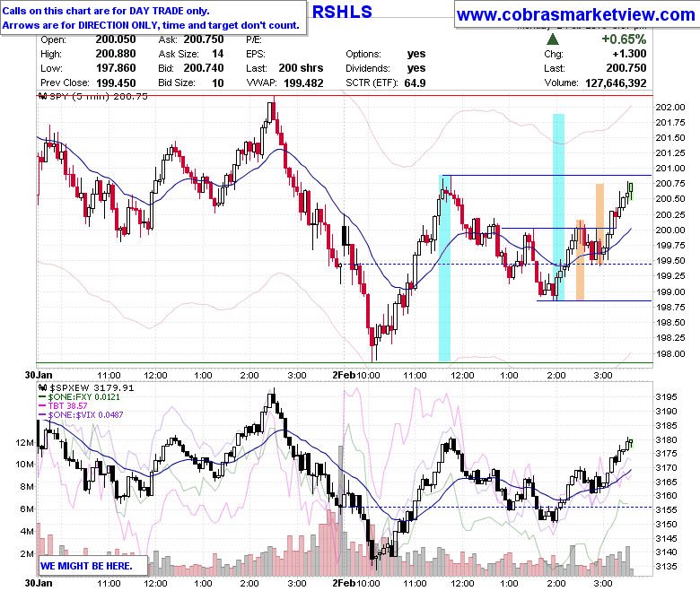The height and width of the screenshot is (591, 700).
Task: Click the green up-triangle change indicator
Action: pos(553,39)
